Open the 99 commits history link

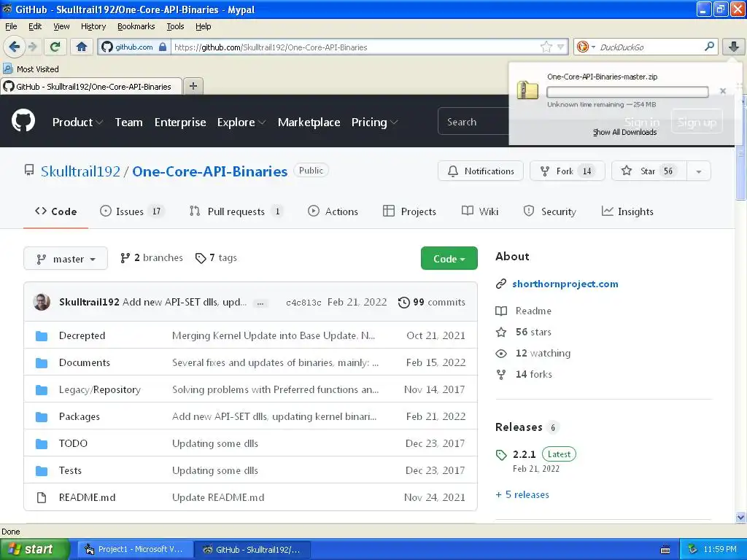coord(432,303)
